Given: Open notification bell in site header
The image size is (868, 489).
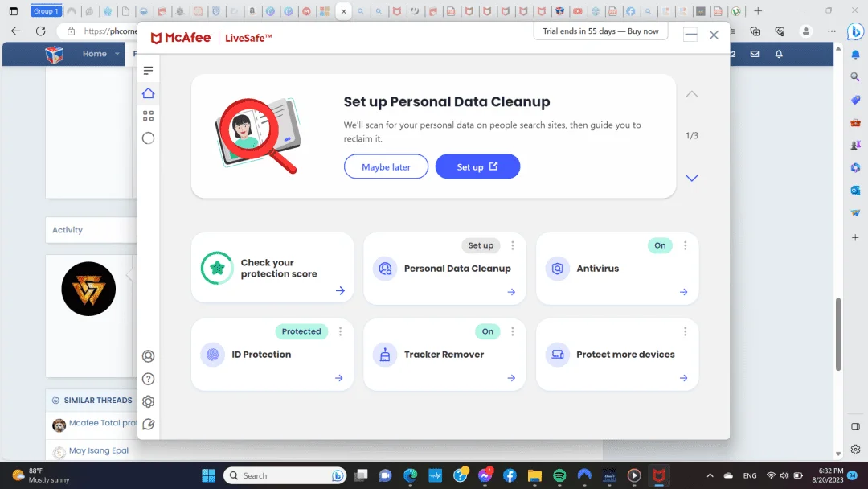Looking at the screenshot, I should coord(779,54).
